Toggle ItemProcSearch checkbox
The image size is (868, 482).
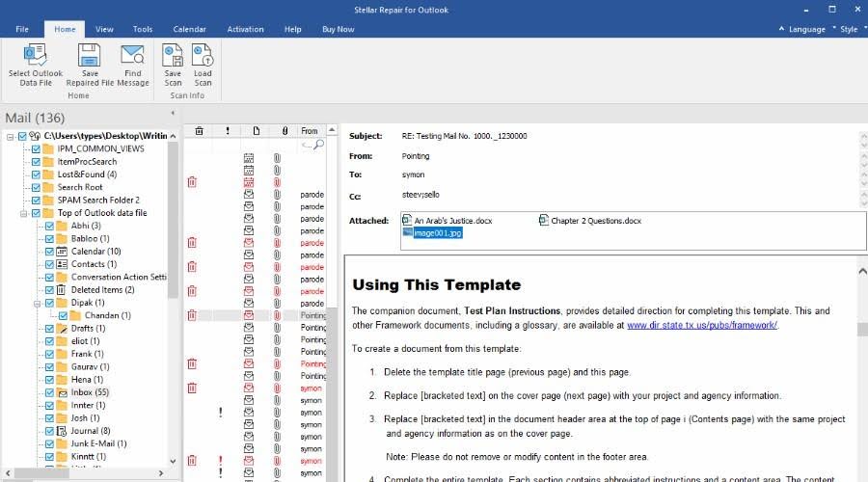click(36, 162)
